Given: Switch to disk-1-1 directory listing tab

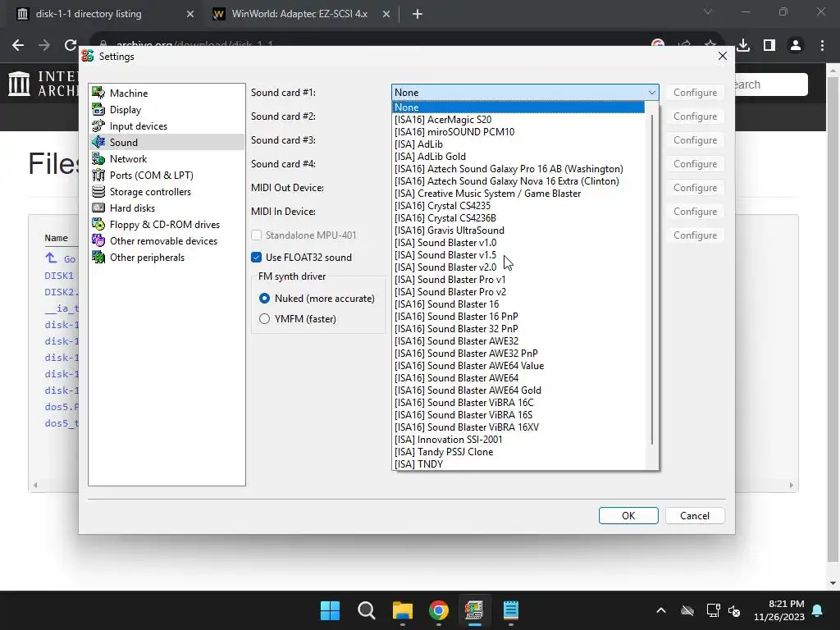Looking at the screenshot, I should pos(89,14).
